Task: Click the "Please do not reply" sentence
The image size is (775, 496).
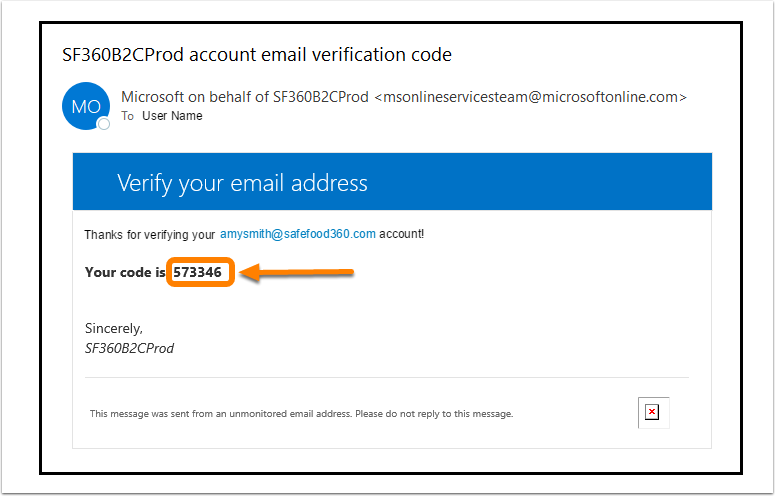Action: point(441,413)
